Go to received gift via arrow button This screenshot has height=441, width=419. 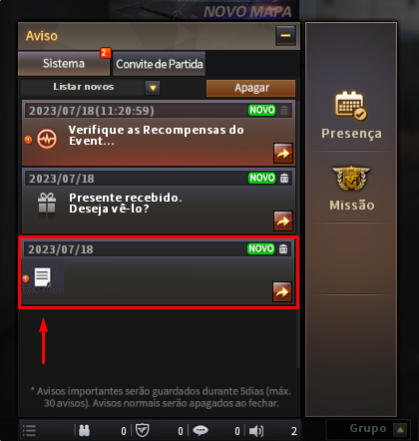point(283,221)
